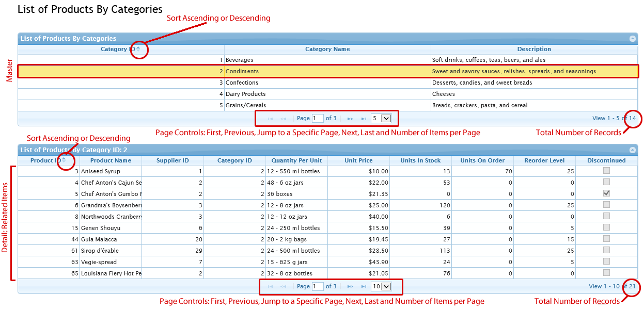Click the 'View 1 - 10 of 21' record count
The height and width of the screenshot is (311, 644).
click(x=612, y=287)
